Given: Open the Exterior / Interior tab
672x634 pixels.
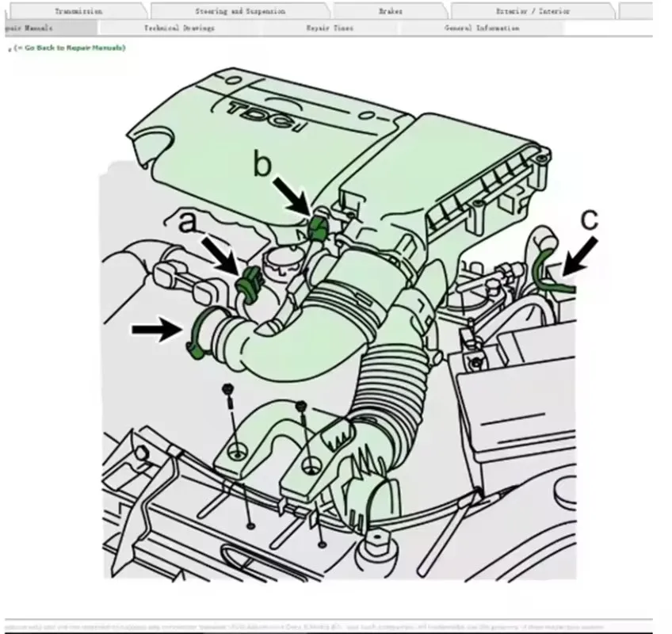Looking at the screenshot, I should pyautogui.click(x=534, y=10).
